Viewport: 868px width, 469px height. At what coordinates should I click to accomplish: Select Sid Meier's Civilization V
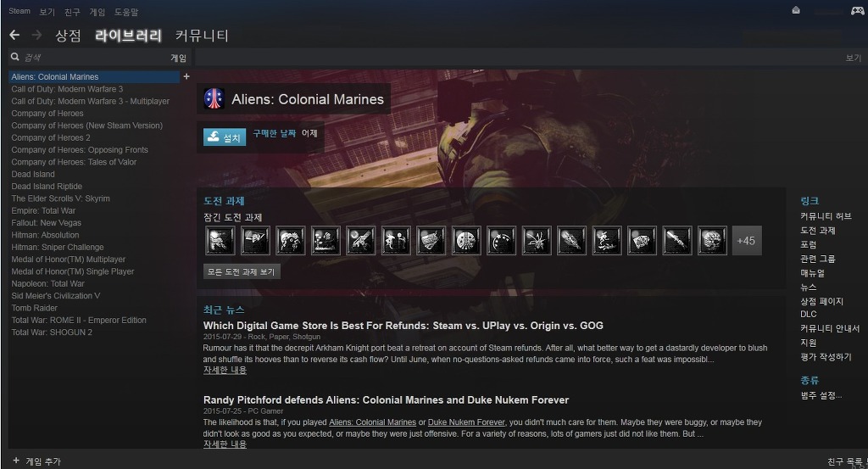click(x=55, y=296)
